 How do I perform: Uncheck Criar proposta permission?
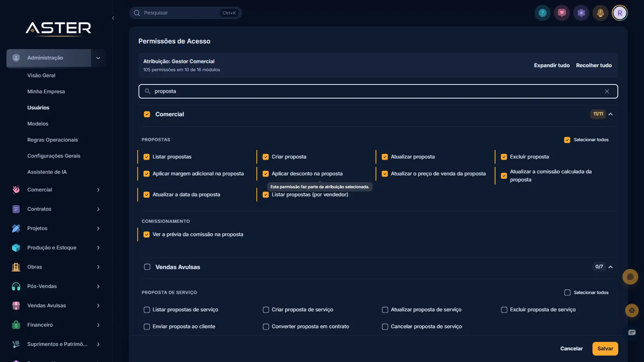(266, 157)
